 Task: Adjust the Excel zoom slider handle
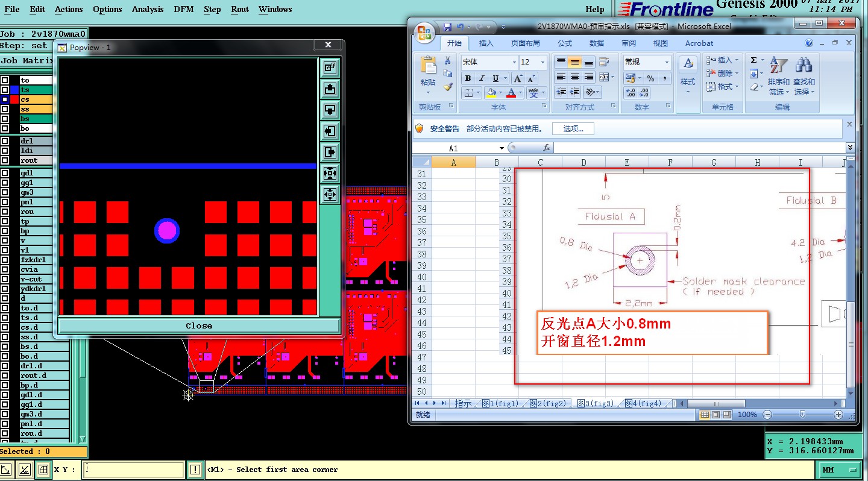(x=802, y=415)
